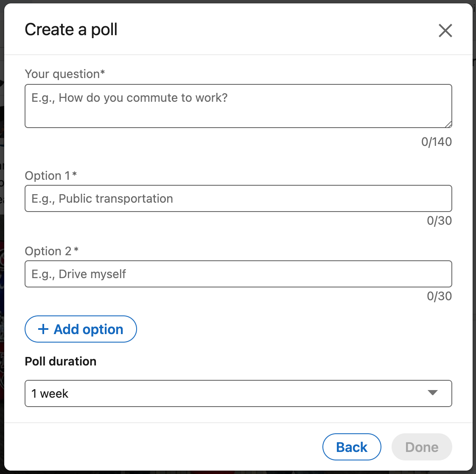Close the Create a poll dialog

pyautogui.click(x=445, y=31)
